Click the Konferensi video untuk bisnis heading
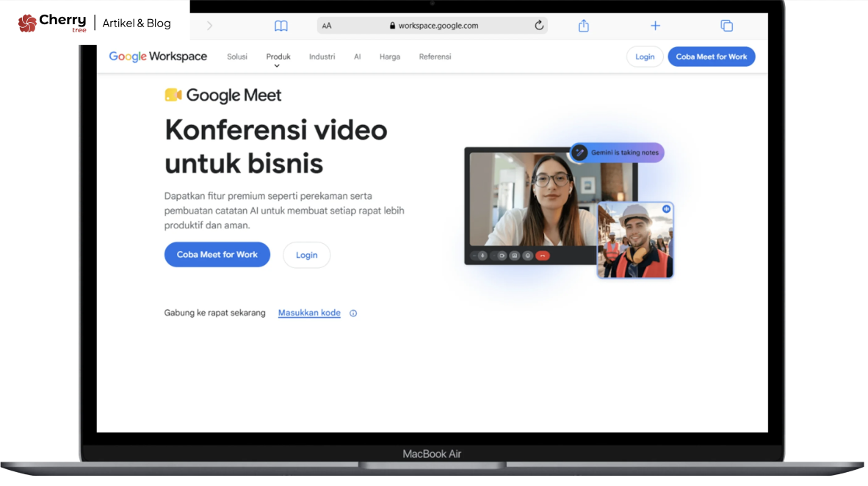The height and width of the screenshot is (486, 868). tap(275, 147)
